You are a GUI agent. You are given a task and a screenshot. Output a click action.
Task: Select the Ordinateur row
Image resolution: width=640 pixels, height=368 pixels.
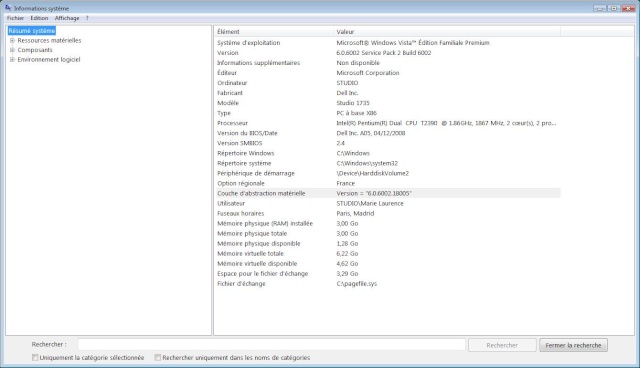point(387,83)
